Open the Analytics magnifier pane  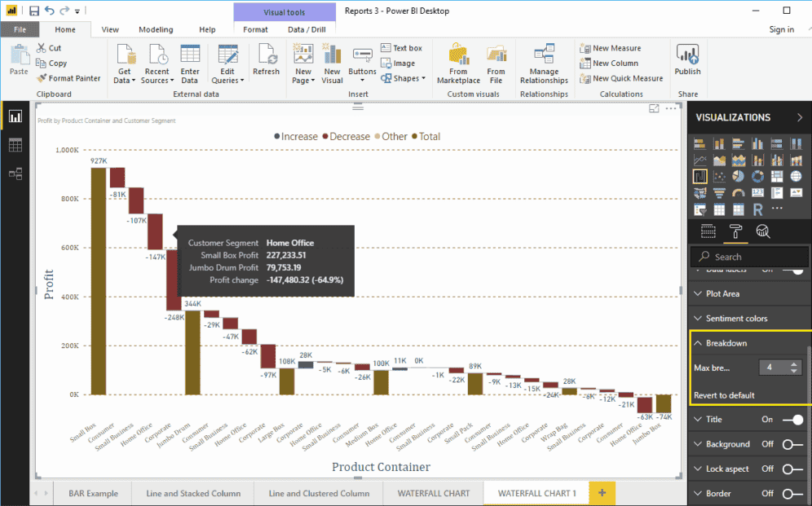763,231
